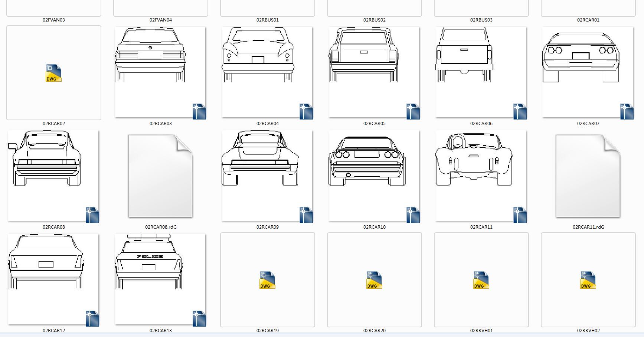Select the 02RRVH01 DWG file icon

pos(481,280)
